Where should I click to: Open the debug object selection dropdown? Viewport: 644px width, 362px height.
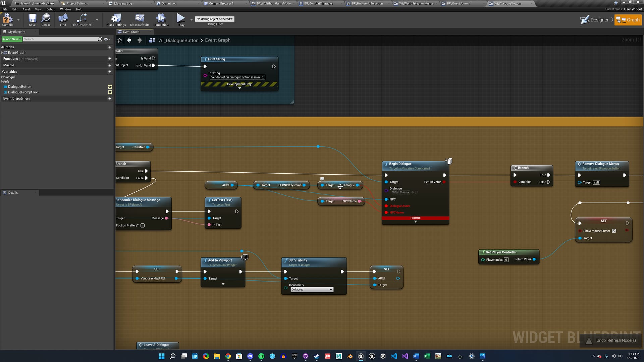pos(214,19)
